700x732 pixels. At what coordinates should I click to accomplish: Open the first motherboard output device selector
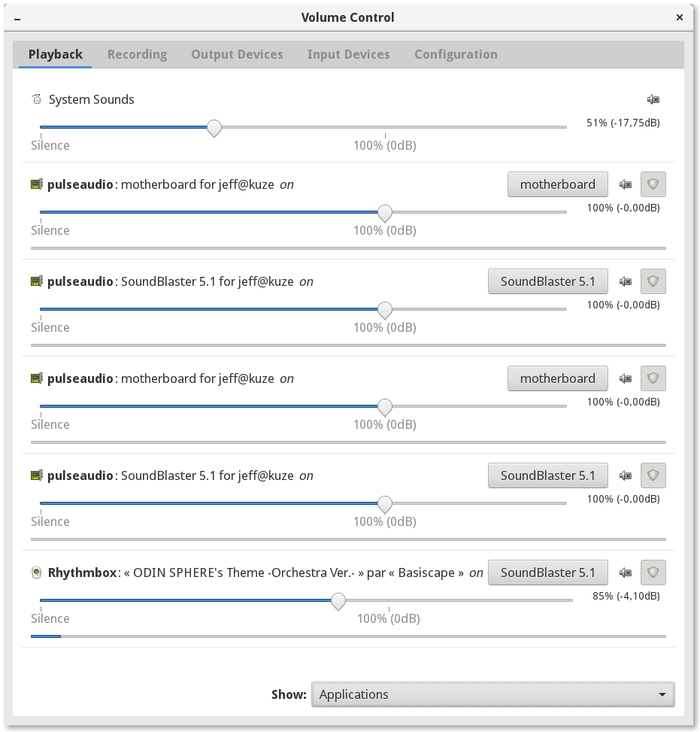coord(557,184)
